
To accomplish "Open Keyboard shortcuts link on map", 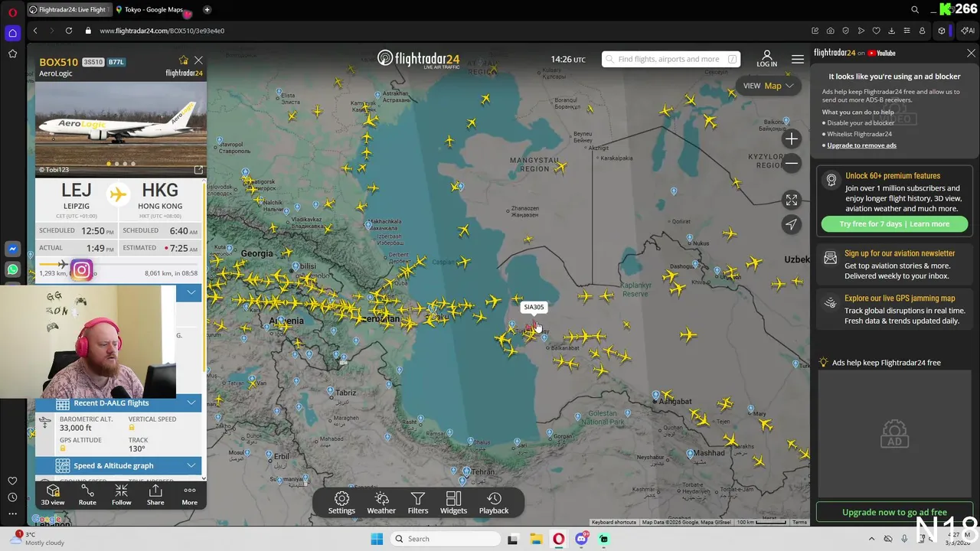I will [x=613, y=522].
